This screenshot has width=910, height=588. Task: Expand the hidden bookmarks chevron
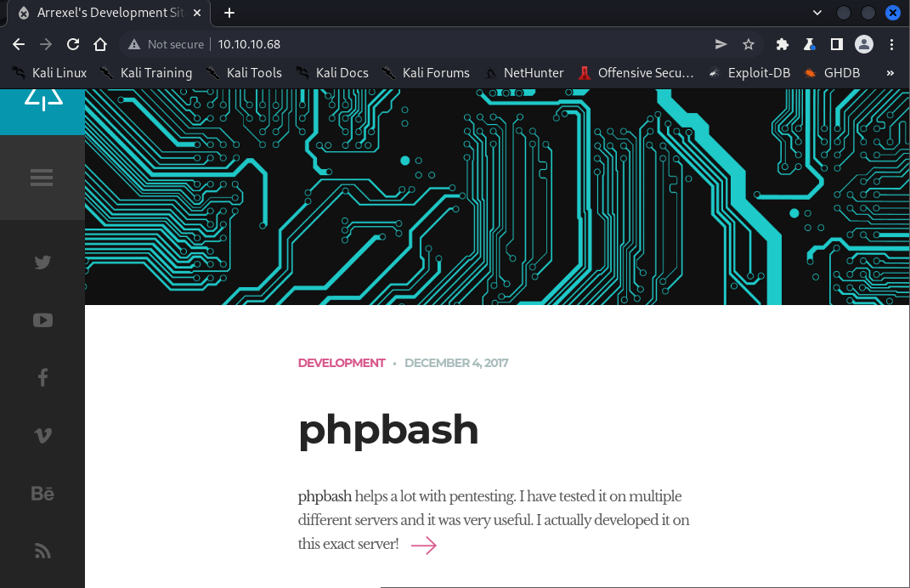[890, 73]
